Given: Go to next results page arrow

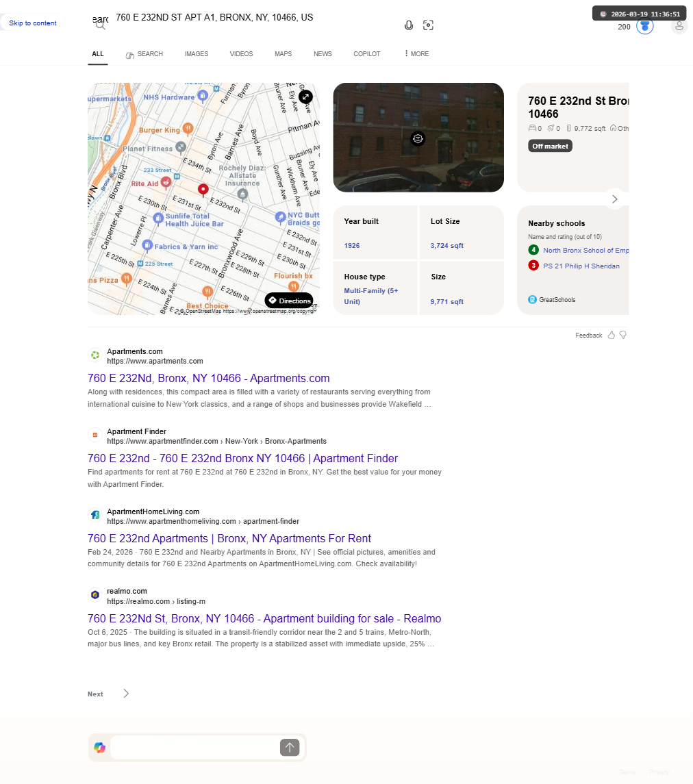Looking at the screenshot, I should coord(126,694).
